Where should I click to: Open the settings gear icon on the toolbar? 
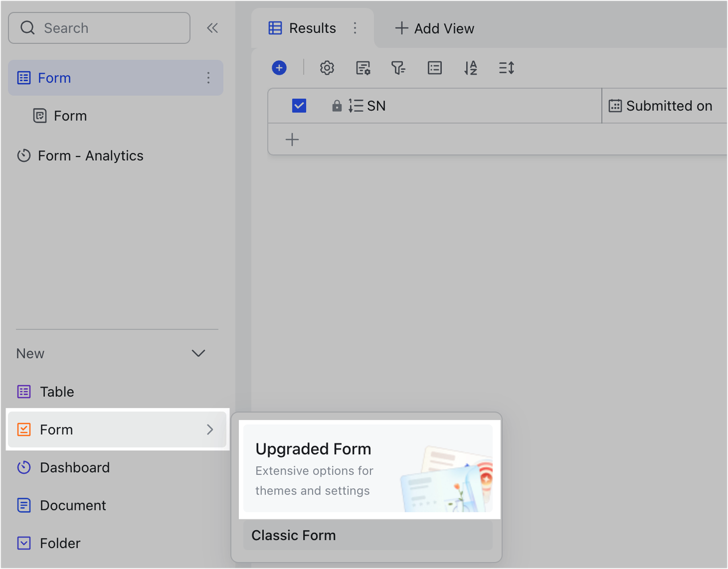point(327,68)
